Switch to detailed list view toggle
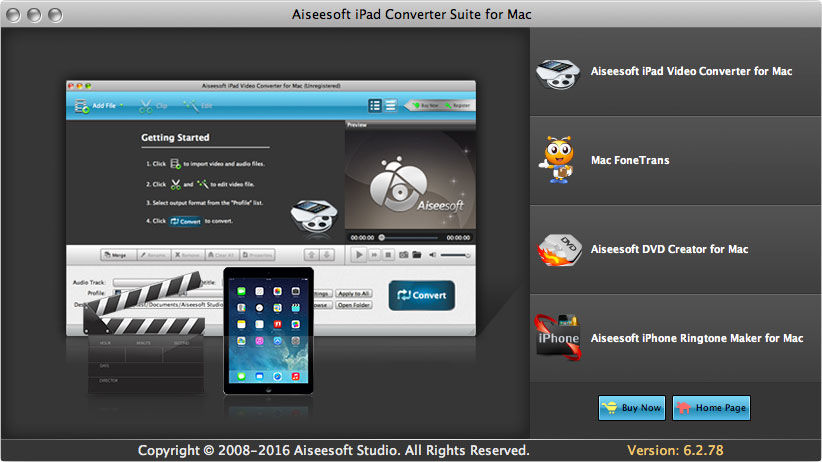Image resolution: width=822 pixels, height=462 pixels. point(375,105)
